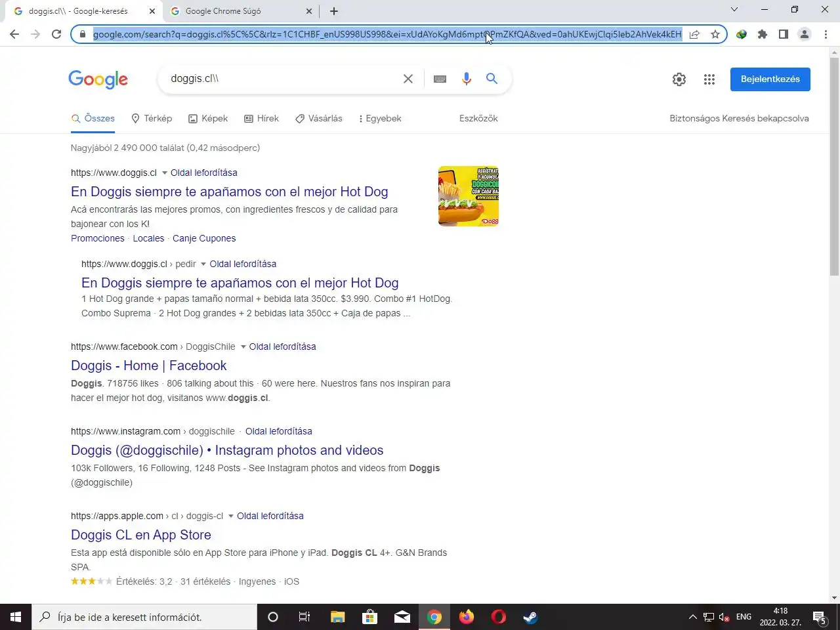Open tab search chevron in title bar

(x=734, y=9)
